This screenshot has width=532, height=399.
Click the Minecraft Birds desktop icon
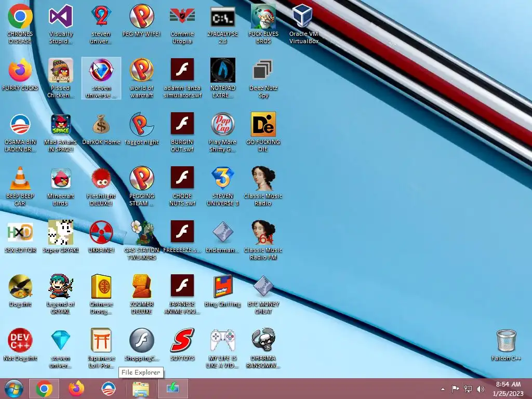coord(60,187)
